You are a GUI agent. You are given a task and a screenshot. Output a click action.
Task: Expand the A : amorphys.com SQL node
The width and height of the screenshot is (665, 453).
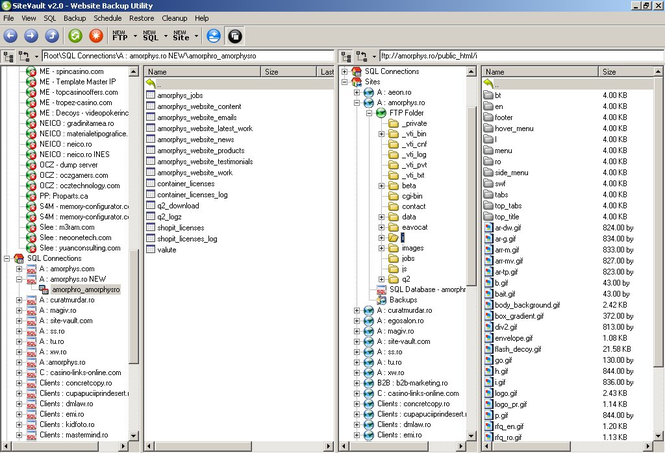(x=20, y=269)
